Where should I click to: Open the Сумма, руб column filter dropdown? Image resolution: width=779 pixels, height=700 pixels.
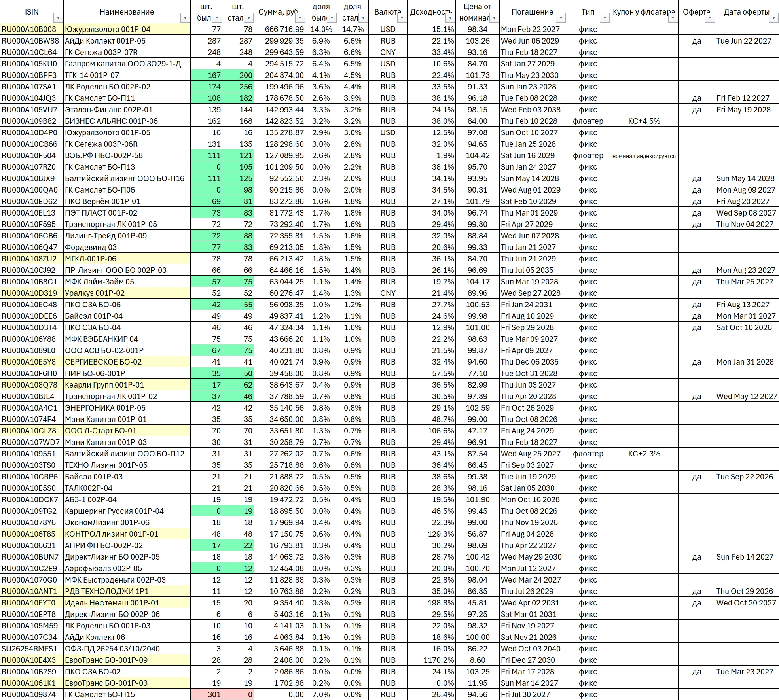pyautogui.click(x=300, y=18)
